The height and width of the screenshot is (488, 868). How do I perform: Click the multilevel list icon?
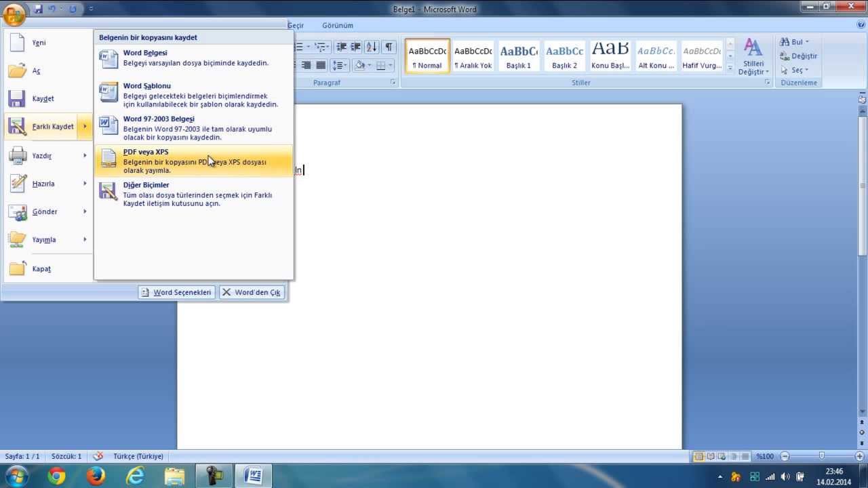(x=321, y=47)
